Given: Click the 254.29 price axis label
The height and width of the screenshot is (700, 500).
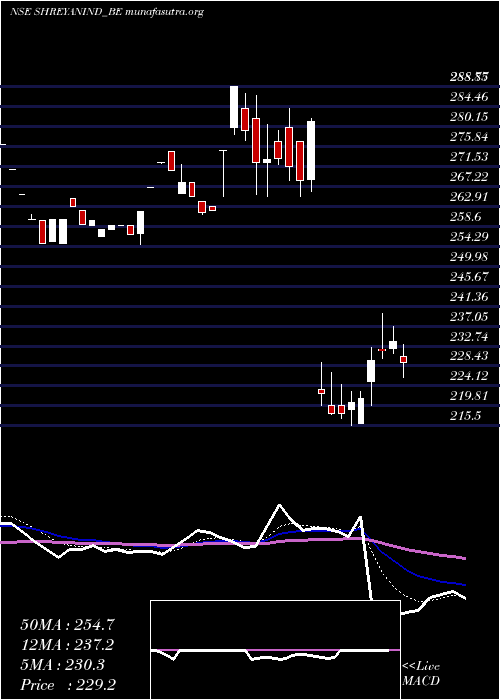Looking at the screenshot, I should pos(468,237).
